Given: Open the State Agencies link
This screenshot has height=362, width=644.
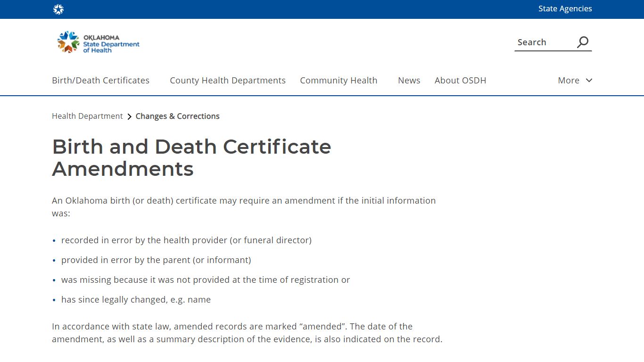Looking at the screenshot, I should pos(565,8).
